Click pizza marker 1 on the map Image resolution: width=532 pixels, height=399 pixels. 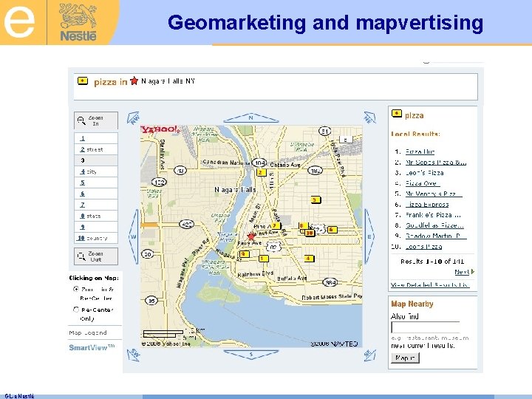263,259
